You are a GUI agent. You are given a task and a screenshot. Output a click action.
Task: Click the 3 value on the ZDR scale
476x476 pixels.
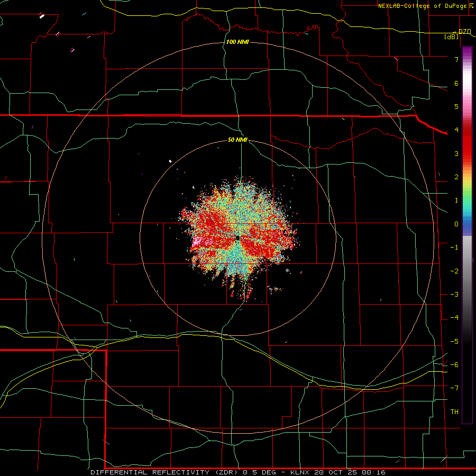click(x=456, y=153)
